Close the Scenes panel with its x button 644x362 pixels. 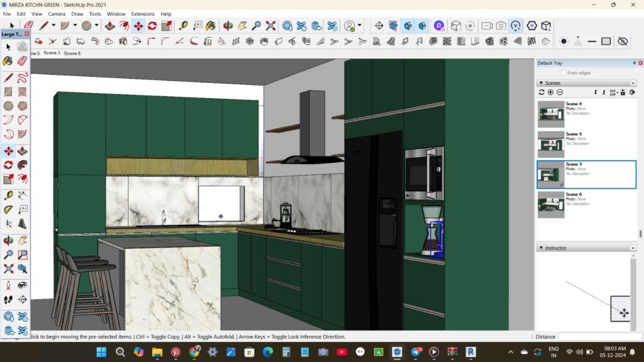coord(633,83)
